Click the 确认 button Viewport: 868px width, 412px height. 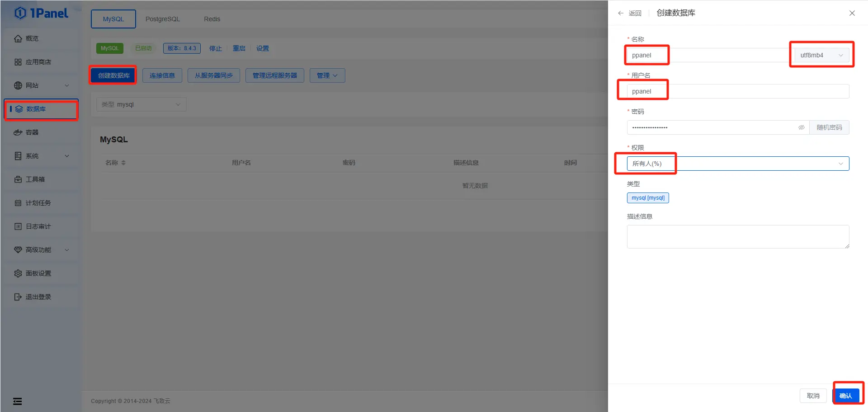click(x=845, y=396)
